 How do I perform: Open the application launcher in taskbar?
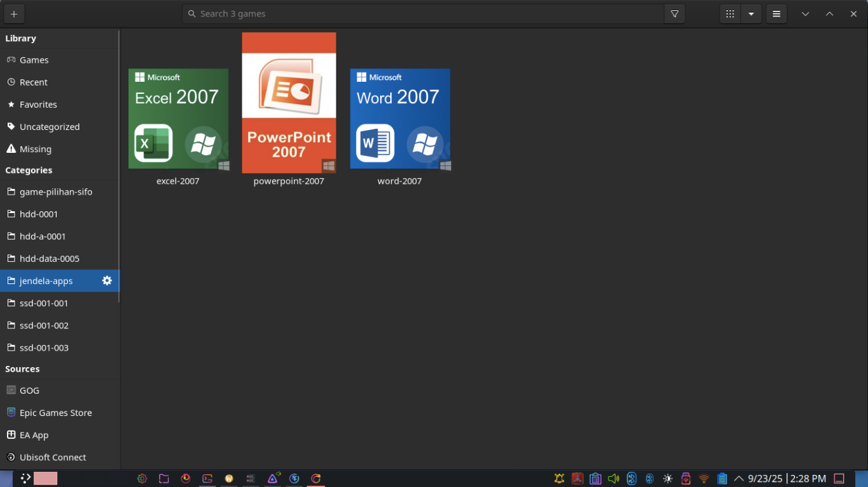coord(25,479)
